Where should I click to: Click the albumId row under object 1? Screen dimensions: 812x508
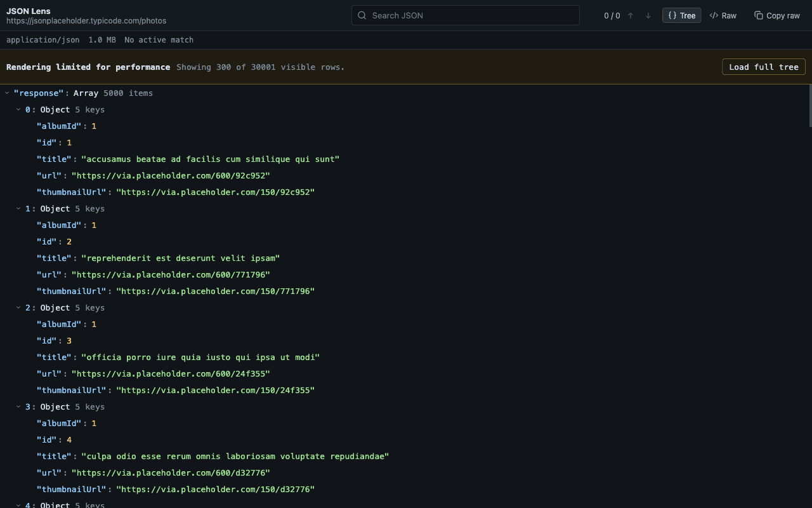(x=406, y=225)
